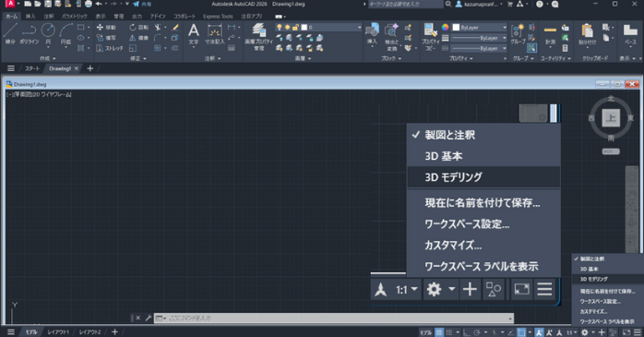
Task: Click the Erase tool icon
Action: point(175,27)
